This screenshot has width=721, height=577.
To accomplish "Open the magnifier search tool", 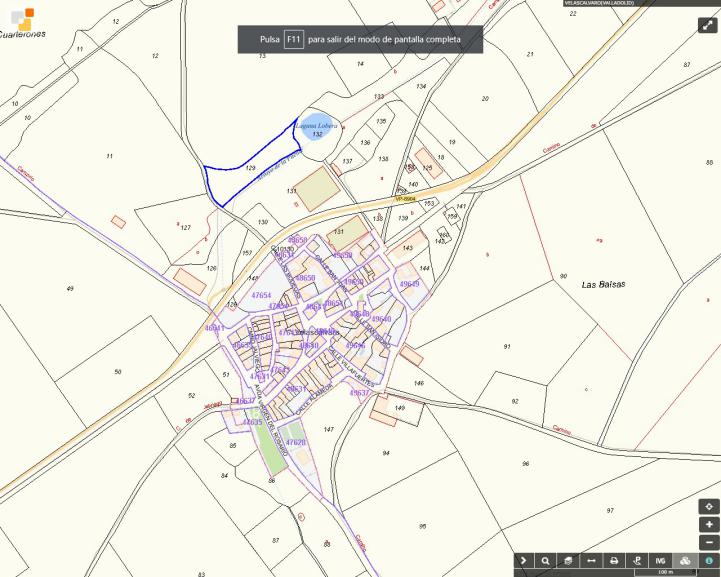I will (545, 560).
